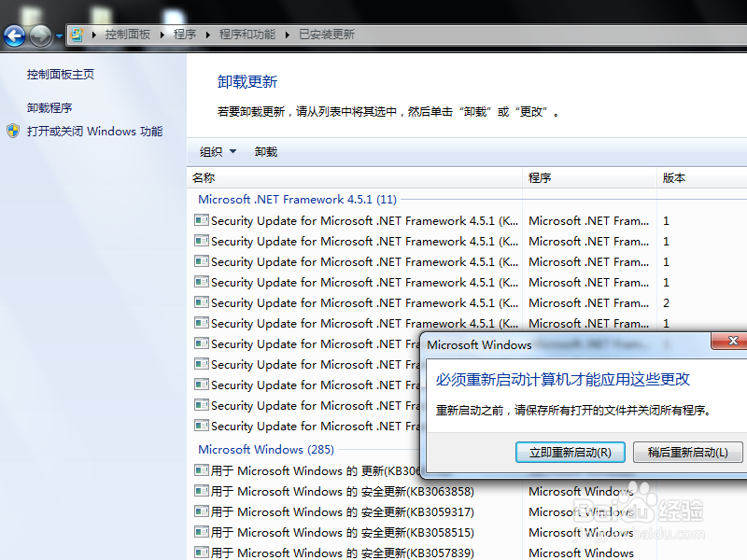Click the icon of the eleventh .NET Security Update row
The image size is (747, 560).
click(202, 425)
